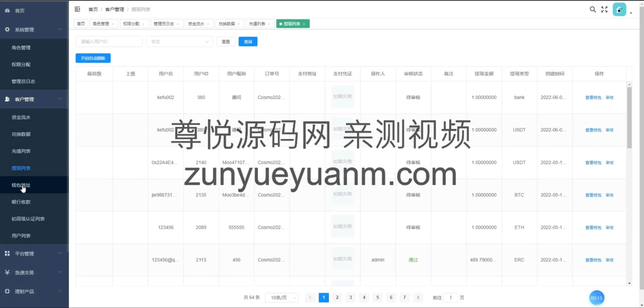The image size is (644, 308).
Task: Click the 首页 dashboard icon in sidebar
Action: [x=7, y=11]
